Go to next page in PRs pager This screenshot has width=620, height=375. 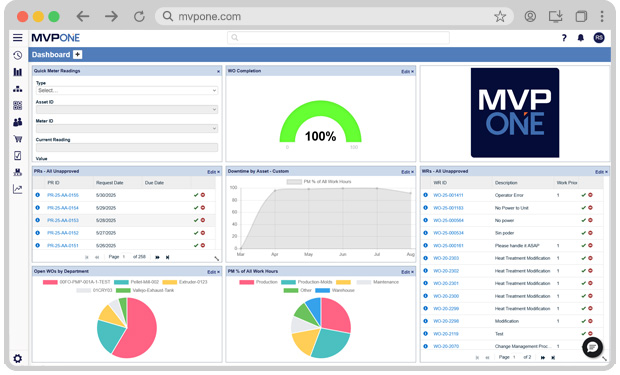coord(157,257)
